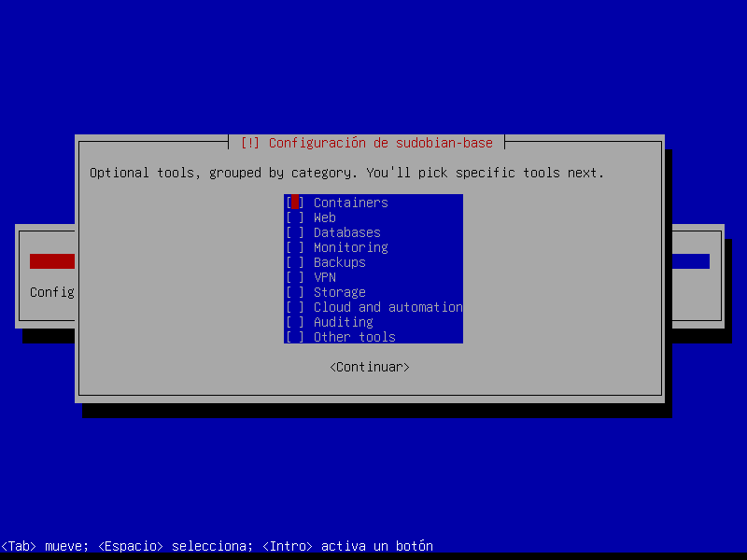Activate the Continuar button

tap(370, 367)
